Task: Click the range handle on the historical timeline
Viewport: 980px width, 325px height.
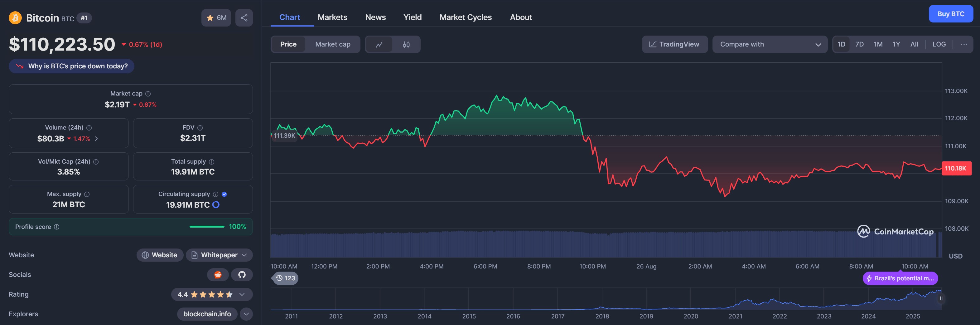Action: [x=940, y=298]
